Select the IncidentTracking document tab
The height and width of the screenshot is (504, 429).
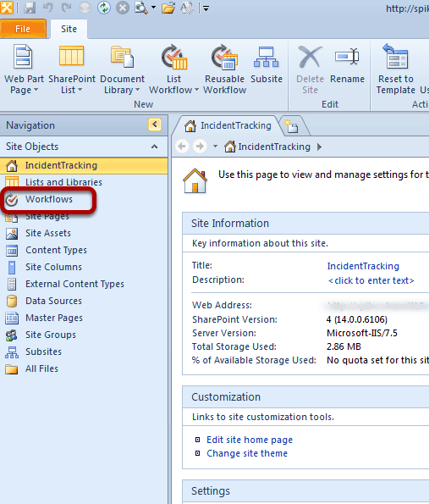click(x=228, y=125)
